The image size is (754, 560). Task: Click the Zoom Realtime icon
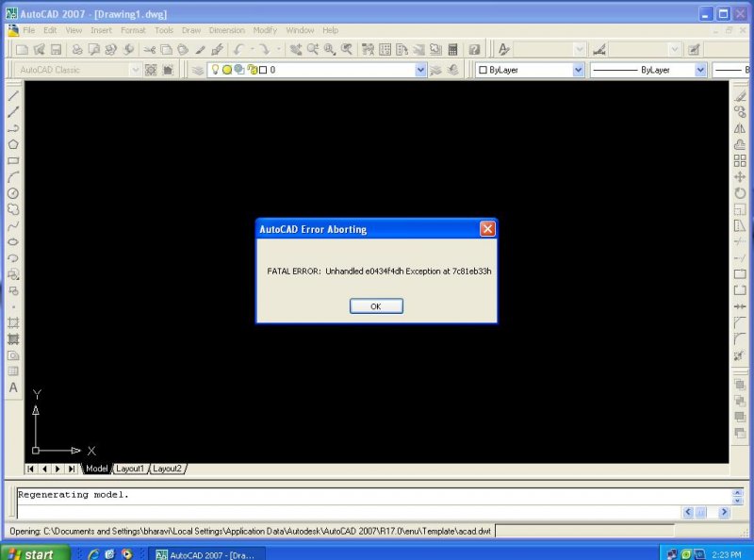(313, 49)
